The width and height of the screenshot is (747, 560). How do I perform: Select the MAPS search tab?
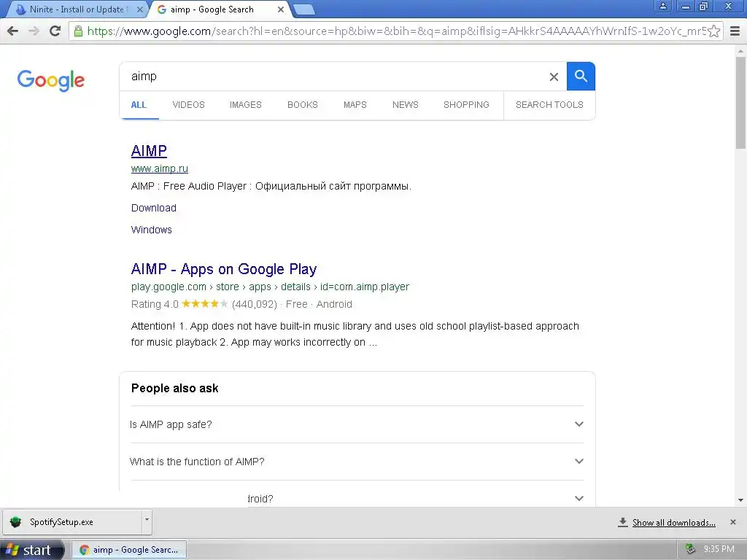pos(355,105)
